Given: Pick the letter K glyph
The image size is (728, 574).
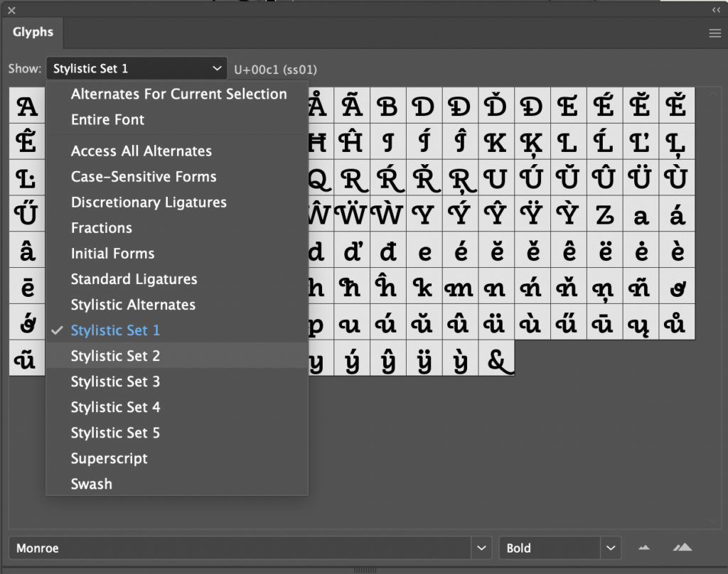Looking at the screenshot, I should tap(497, 142).
